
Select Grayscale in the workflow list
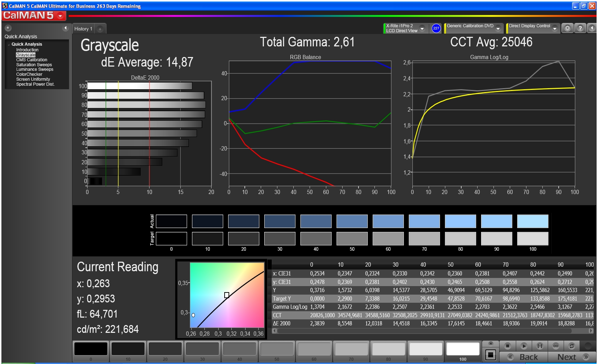[x=26, y=55]
